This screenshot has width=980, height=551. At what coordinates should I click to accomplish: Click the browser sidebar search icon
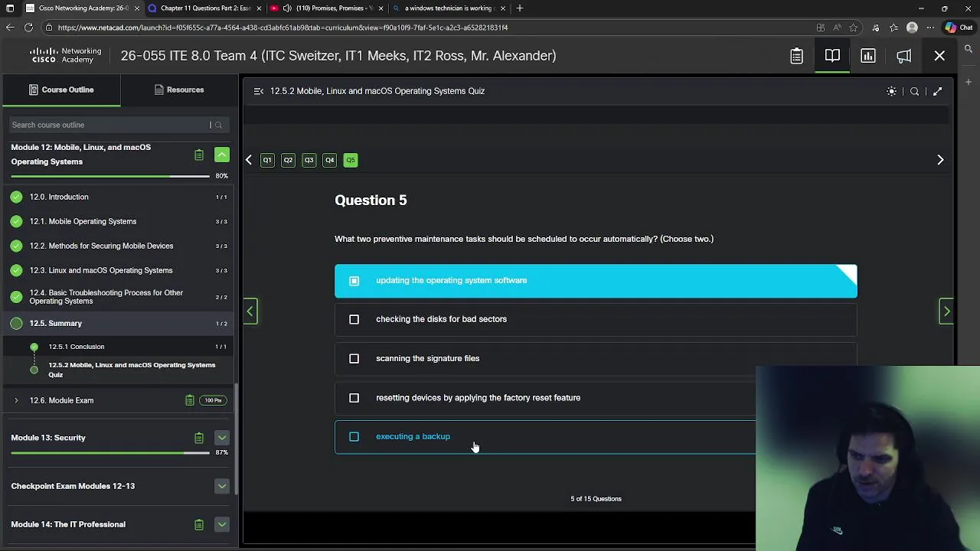pos(969,49)
